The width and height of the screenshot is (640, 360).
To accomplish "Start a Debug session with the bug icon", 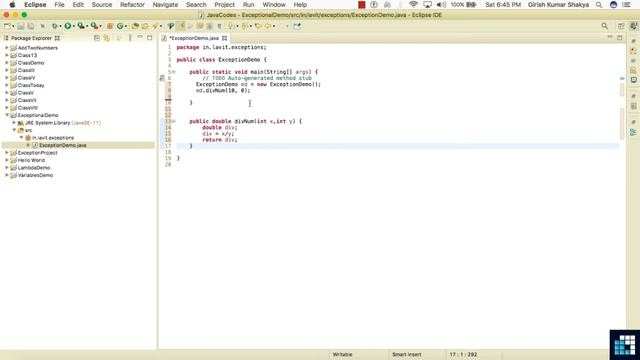I will (x=54, y=26).
